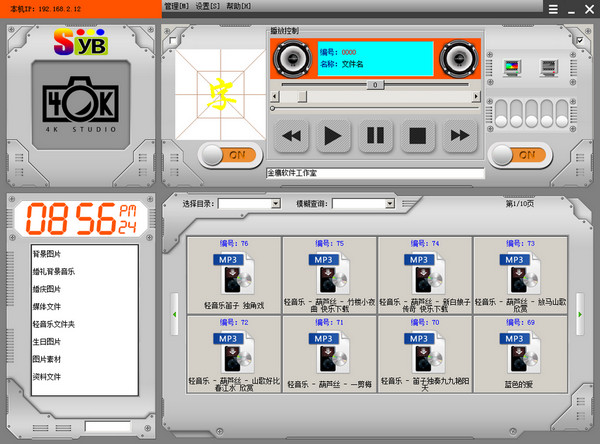Tick the checkbox in top-right corner
The image size is (600, 444).
(579, 41)
